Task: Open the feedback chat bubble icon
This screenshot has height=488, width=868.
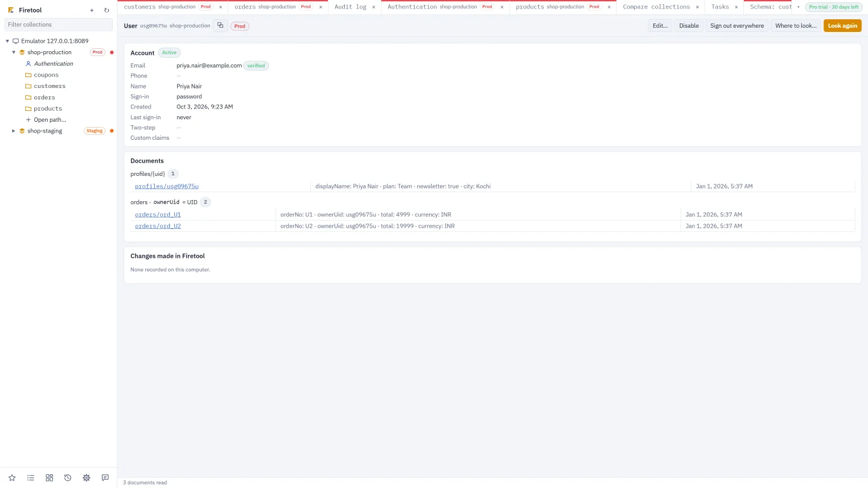Action: pos(105,478)
